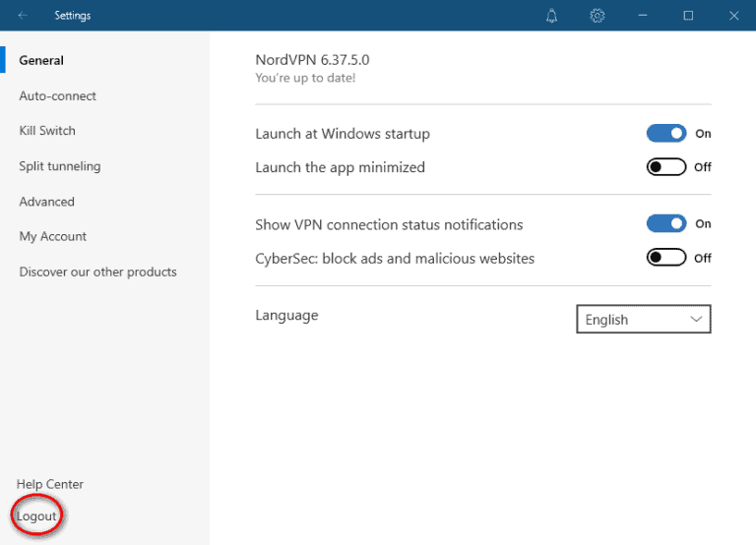This screenshot has width=756, height=545.
Task: Go to Kill Switch settings
Action: [47, 131]
